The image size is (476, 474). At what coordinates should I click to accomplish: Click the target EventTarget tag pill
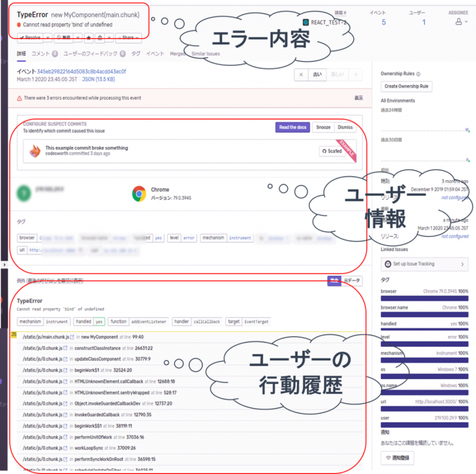[248, 322]
